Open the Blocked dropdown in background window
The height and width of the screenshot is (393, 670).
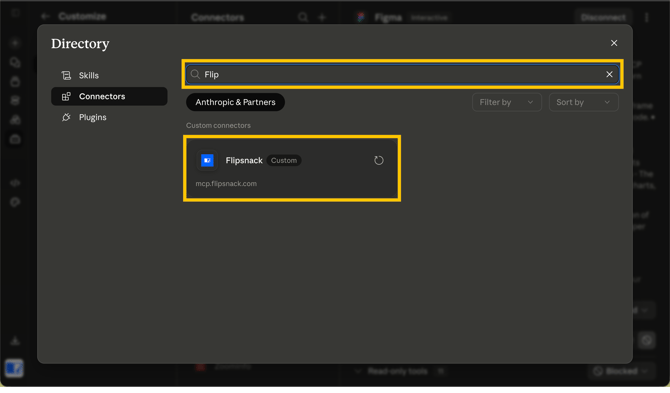tap(621, 371)
